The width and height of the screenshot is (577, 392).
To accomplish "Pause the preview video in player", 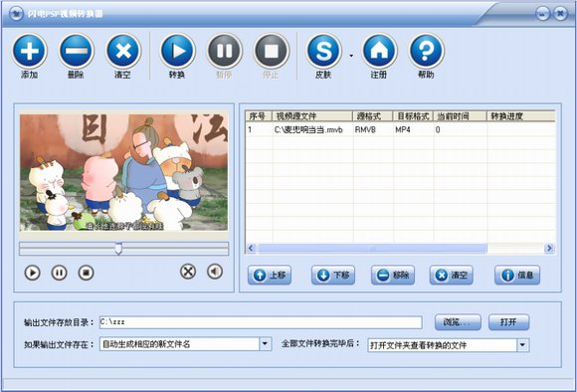I will [x=60, y=273].
